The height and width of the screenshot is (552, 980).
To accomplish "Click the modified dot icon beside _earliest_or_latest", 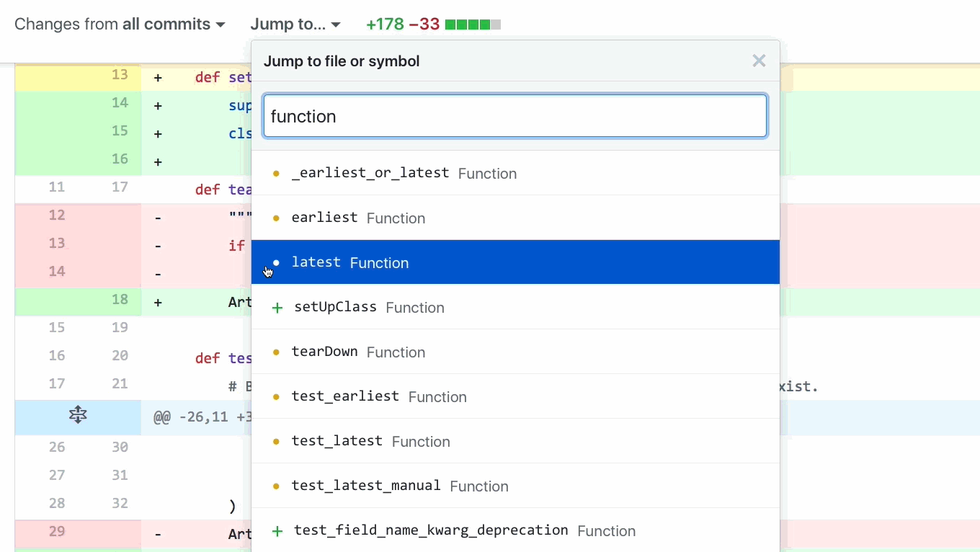I will pos(276,174).
